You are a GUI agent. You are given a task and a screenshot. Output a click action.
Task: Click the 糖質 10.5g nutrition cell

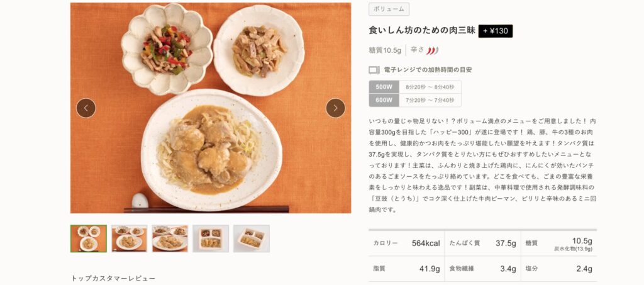pyautogui.click(x=559, y=243)
